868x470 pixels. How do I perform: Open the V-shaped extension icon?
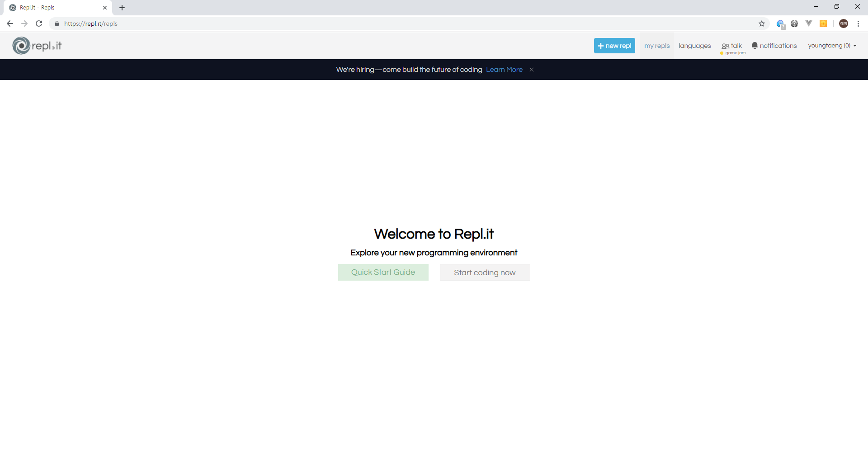(x=809, y=23)
